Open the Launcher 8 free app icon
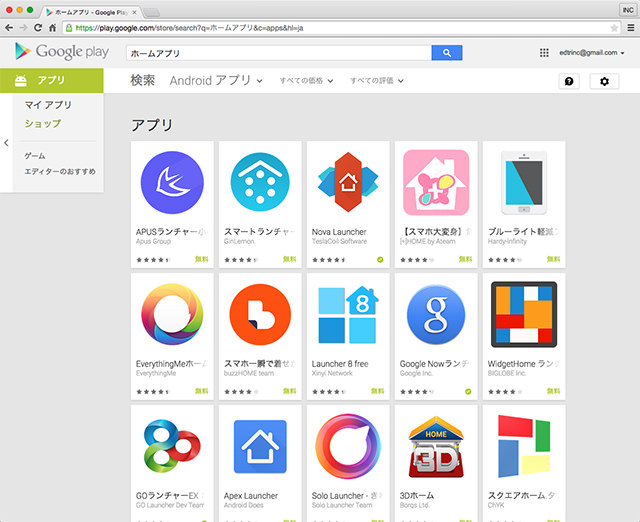 pyautogui.click(x=348, y=315)
